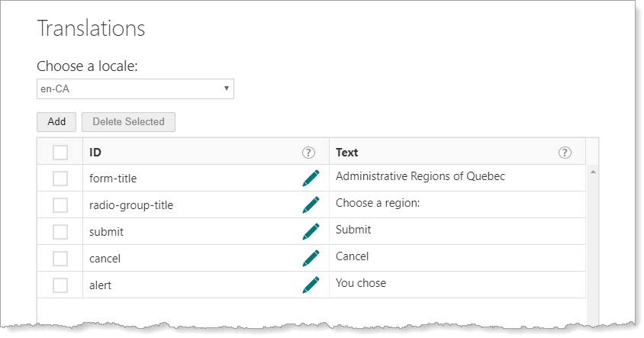Click the Delete Selected button
Image resolution: width=644 pixels, height=338 pixels.
pyautogui.click(x=128, y=121)
